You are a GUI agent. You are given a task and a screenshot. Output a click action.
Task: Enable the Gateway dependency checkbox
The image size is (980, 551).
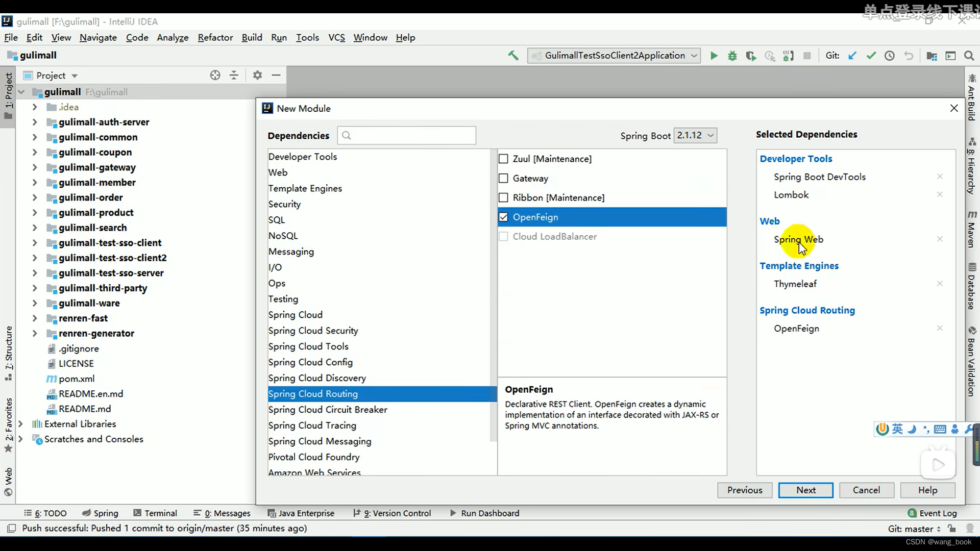503,178
